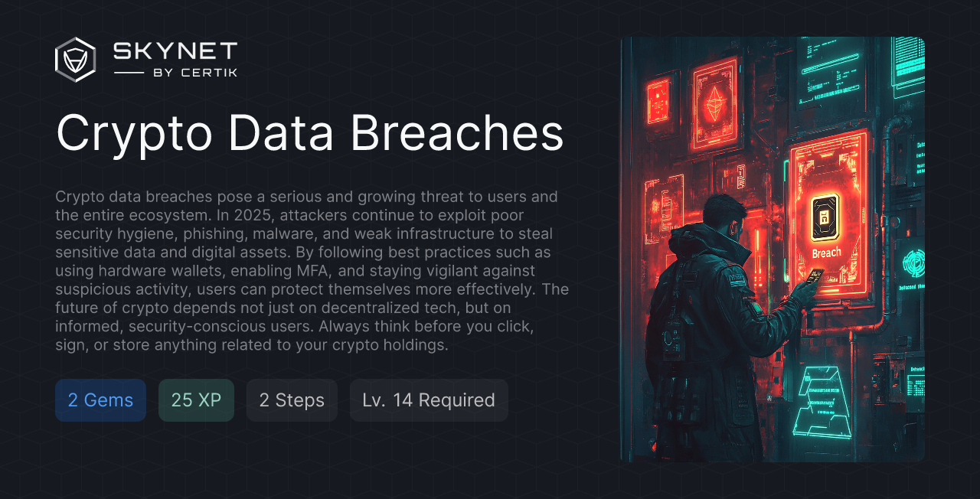This screenshot has width=980, height=499.
Task: Select the '2 Gems' badge
Action: (x=100, y=400)
